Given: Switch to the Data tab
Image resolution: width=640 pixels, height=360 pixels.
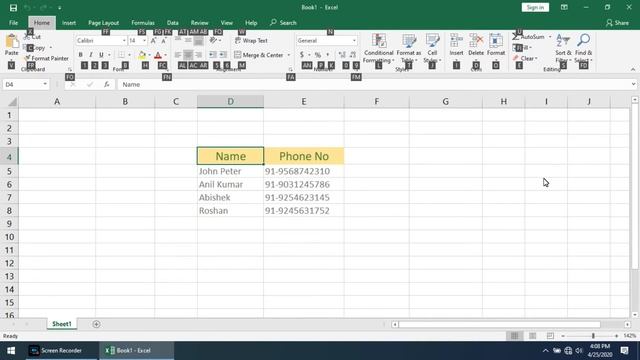Looking at the screenshot, I should [x=173, y=23].
